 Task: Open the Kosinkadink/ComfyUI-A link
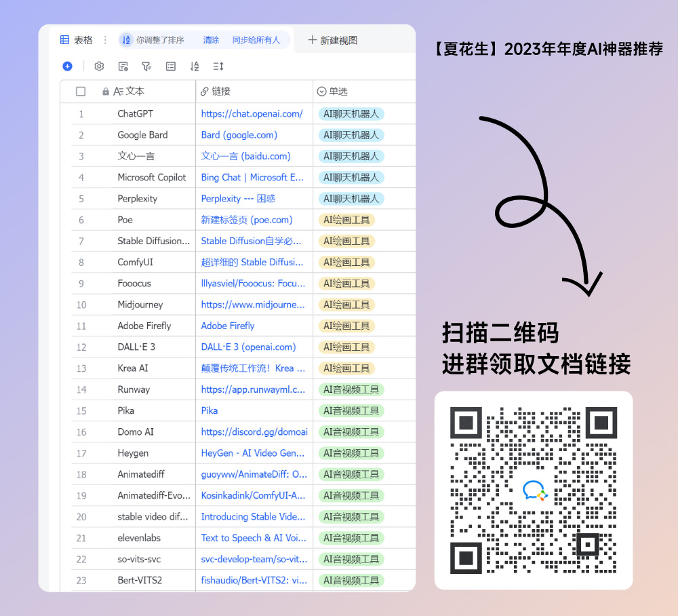coord(253,495)
